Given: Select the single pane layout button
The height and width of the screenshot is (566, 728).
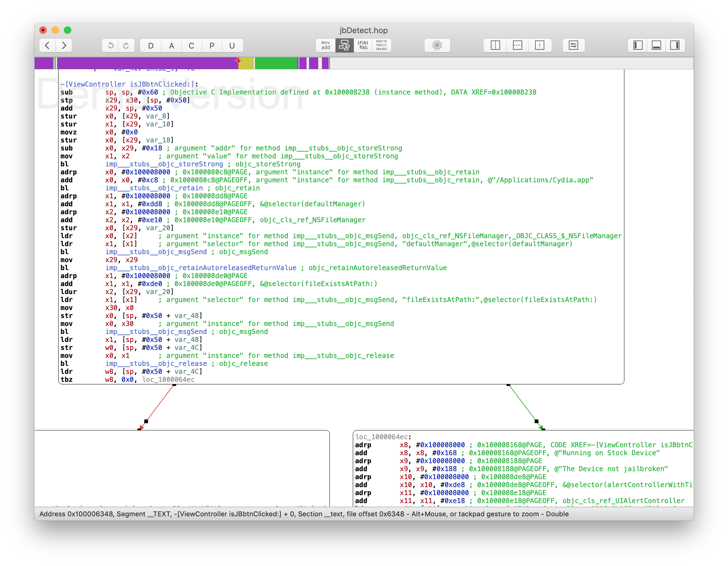Looking at the screenshot, I should click(x=540, y=45).
